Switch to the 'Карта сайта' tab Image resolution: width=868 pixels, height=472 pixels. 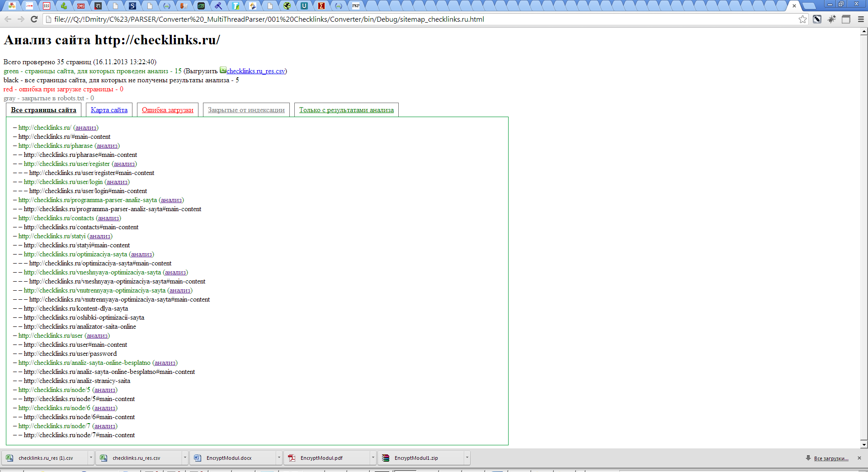coord(109,110)
